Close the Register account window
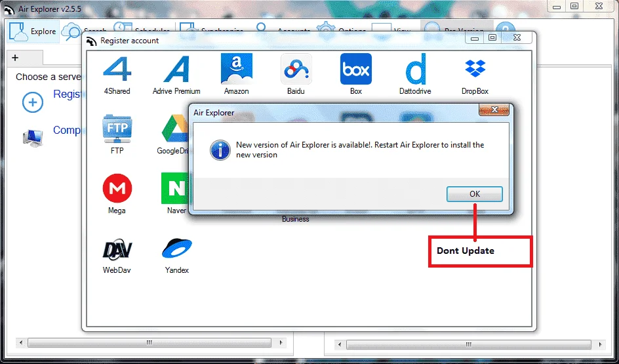 coord(517,37)
